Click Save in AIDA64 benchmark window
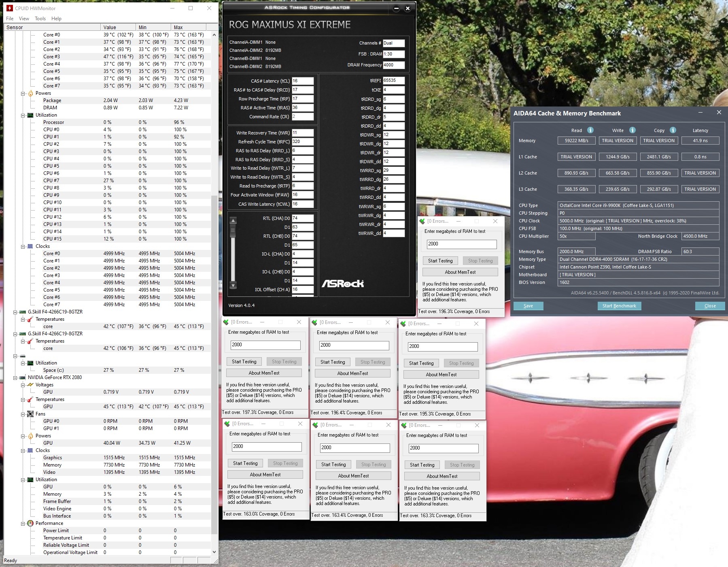 [528, 306]
